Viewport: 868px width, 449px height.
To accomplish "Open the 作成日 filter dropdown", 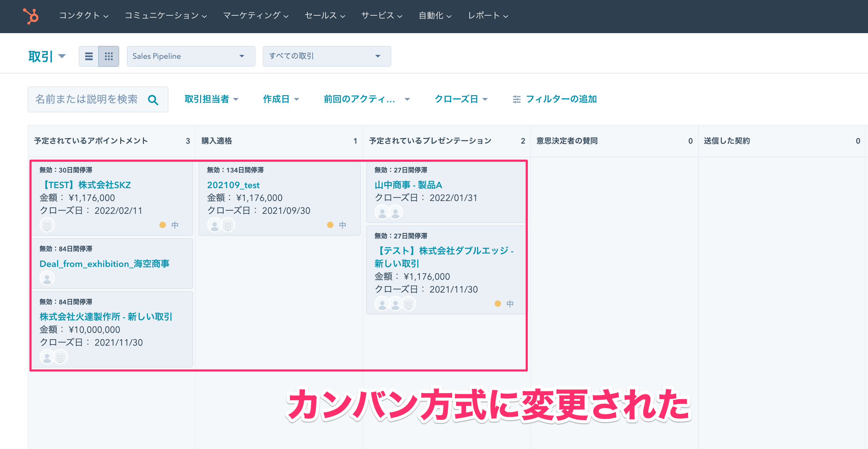I will (281, 99).
